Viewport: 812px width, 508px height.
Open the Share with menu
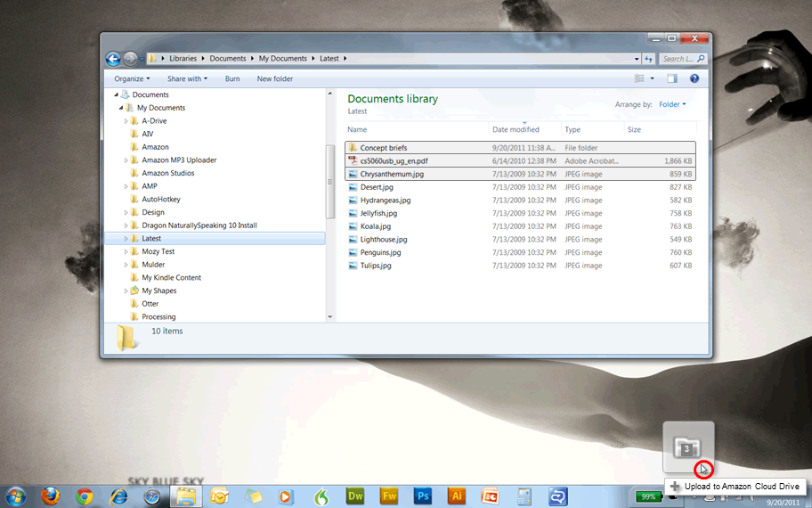click(187, 78)
